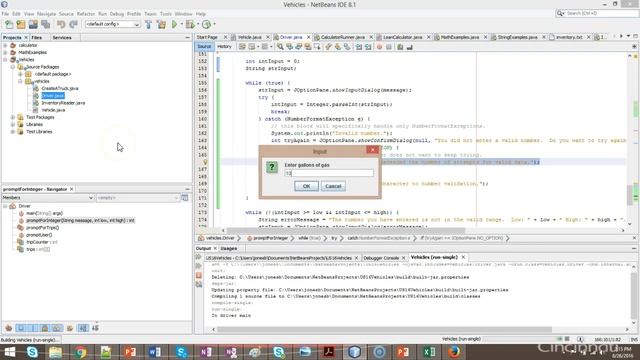Screen dimensions: 640x360
Task: Open the Debug Project dropdown arrow
Action: pyautogui.click(x=198, y=24)
